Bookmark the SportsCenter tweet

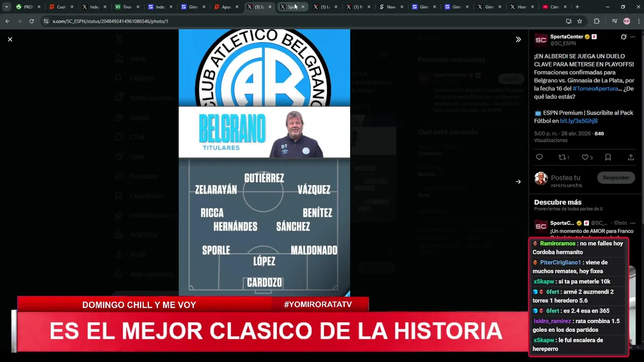608,157
